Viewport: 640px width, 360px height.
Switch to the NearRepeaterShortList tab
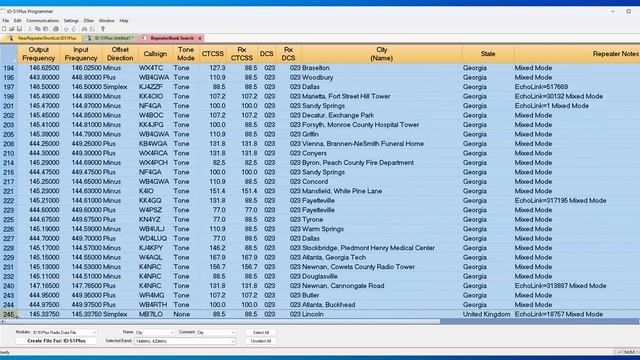click(42, 38)
